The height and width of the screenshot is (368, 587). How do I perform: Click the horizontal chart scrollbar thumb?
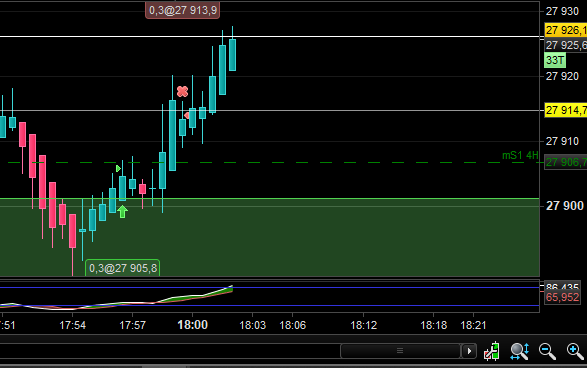400,351
